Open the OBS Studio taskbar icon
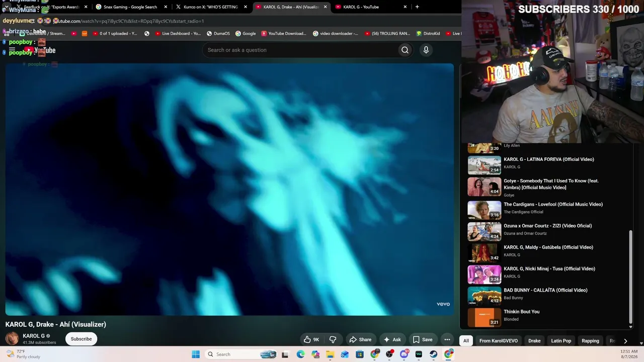Screen dimensions: 644x362 coord(389,354)
